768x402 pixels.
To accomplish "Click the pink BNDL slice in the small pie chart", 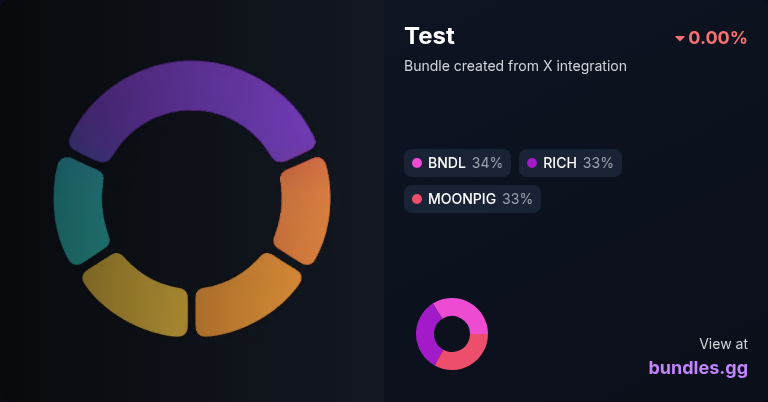I will tap(463, 313).
